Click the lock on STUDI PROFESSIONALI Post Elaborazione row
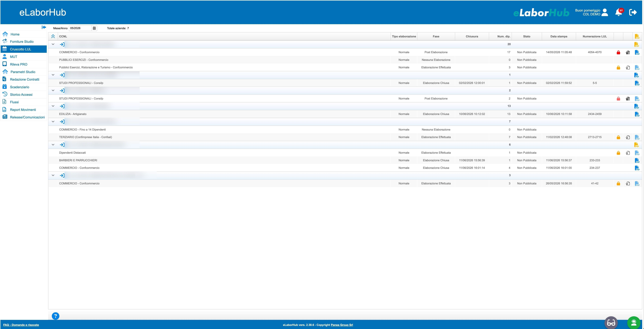 [618, 99]
